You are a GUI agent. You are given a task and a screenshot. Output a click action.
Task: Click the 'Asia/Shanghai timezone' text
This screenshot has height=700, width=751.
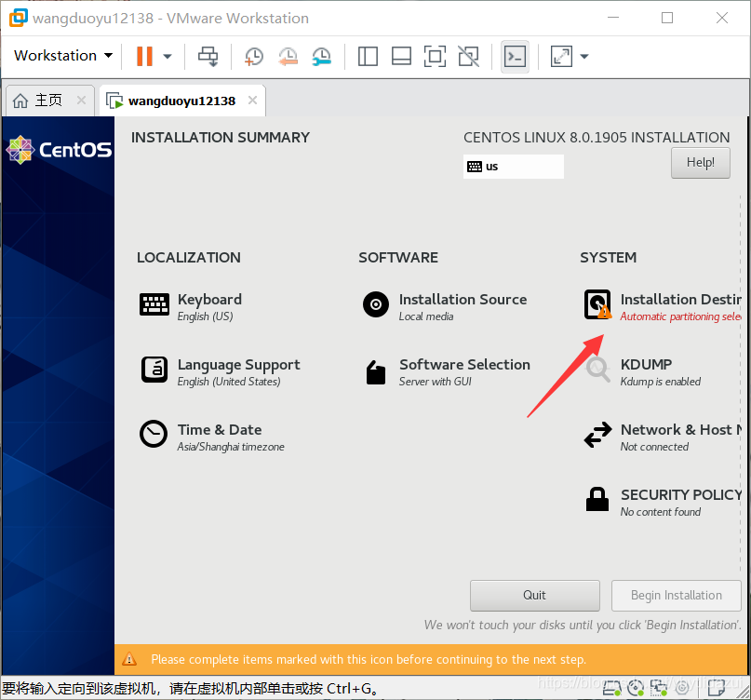(231, 447)
